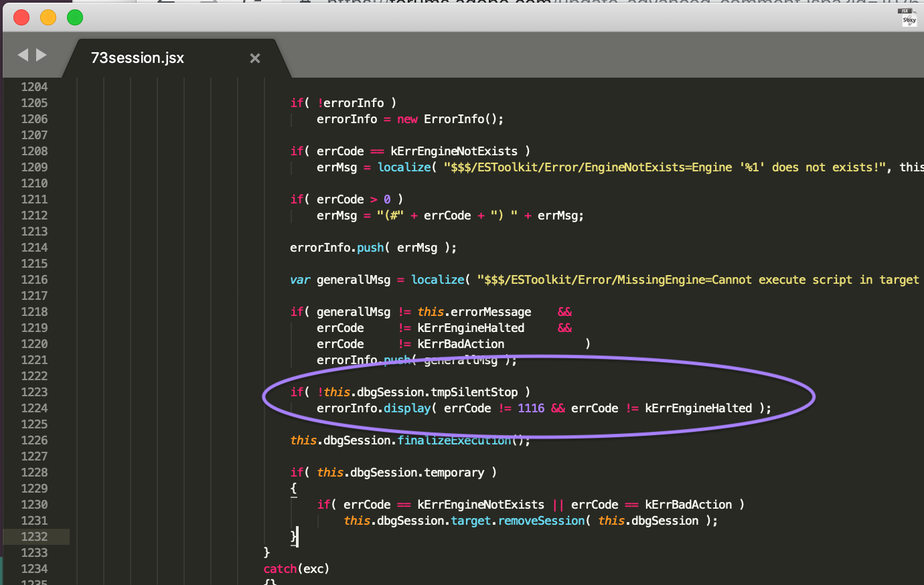The image size is (924, 585).
Task: Click "temporary" on line 1228
Action: point(454,473)
